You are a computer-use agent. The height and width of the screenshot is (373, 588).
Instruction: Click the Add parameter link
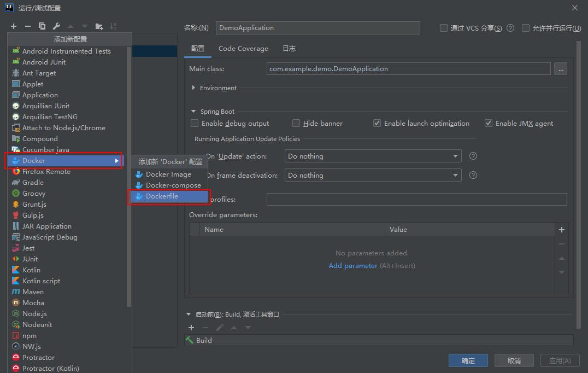tap(353, 266)
